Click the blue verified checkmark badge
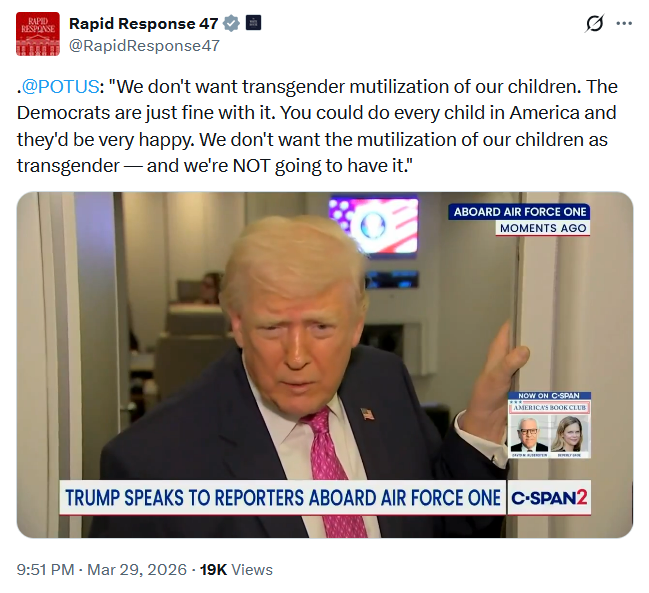Screen dimensions: 649x593 (x=231, y=24)
